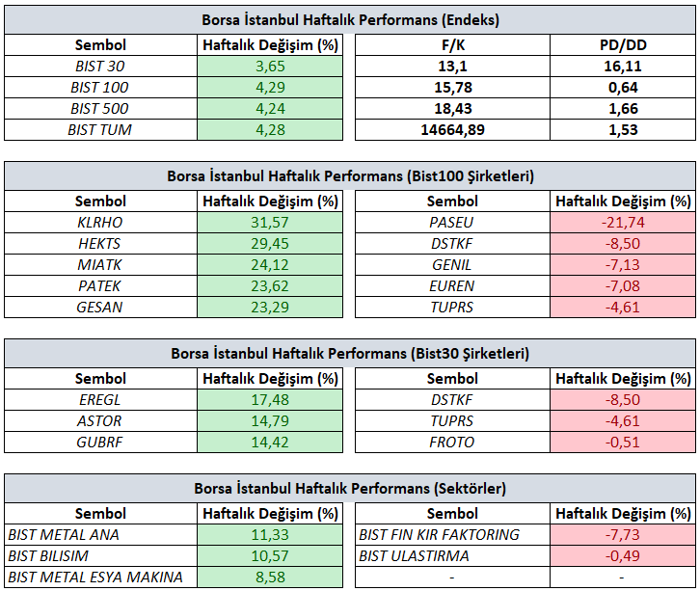Select the BIST ULASTIRMA change -0,49
Screen dimensions: 700x591
coord(623,555)
